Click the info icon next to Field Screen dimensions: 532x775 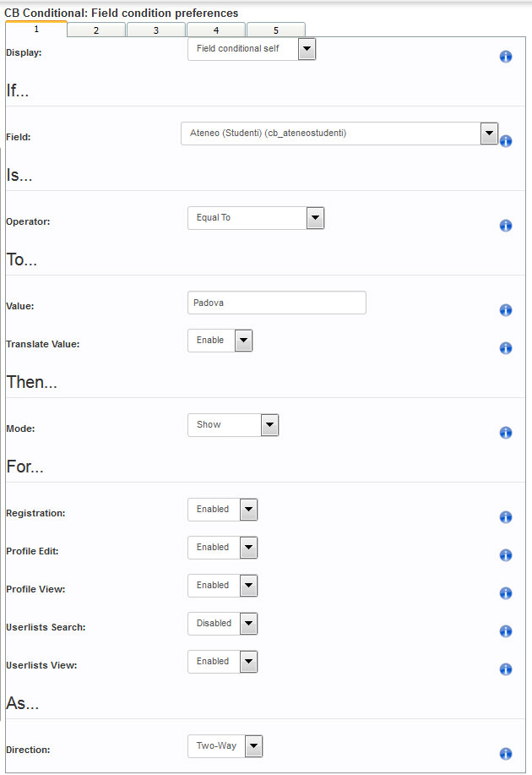505,141
